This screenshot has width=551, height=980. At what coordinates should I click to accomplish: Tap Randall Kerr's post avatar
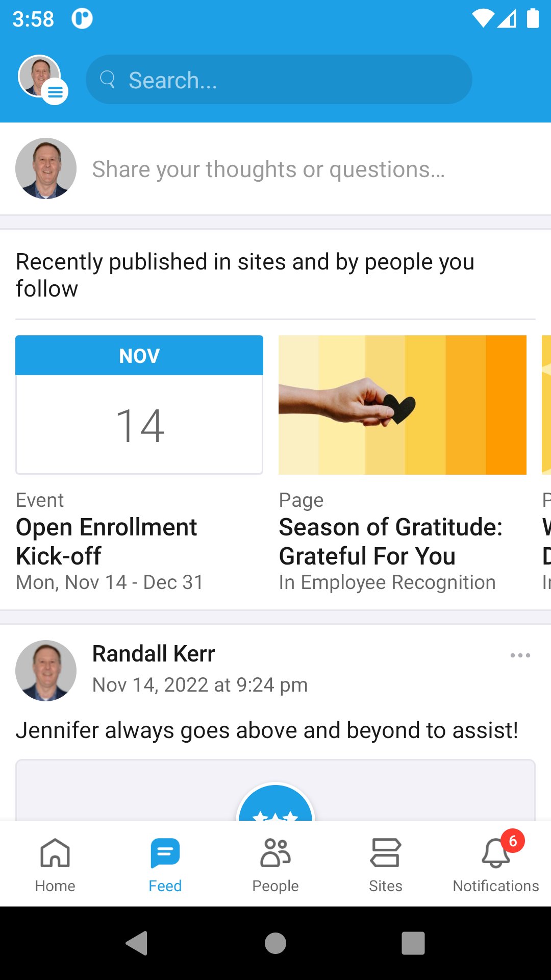(46, 671)
